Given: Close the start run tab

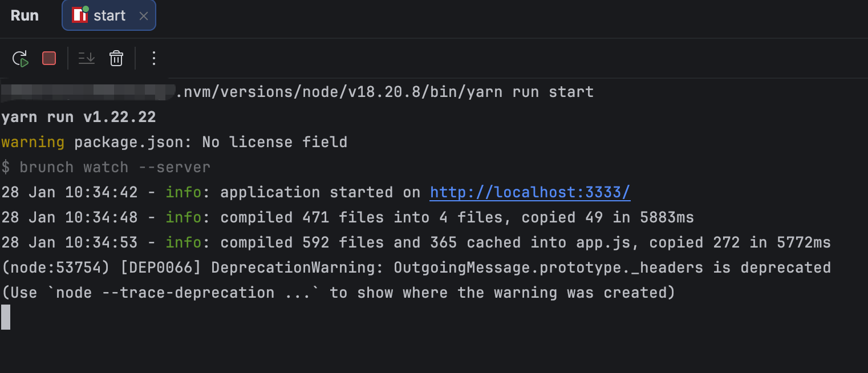Looking at the screenshot, I should click(x=144, y=16).
